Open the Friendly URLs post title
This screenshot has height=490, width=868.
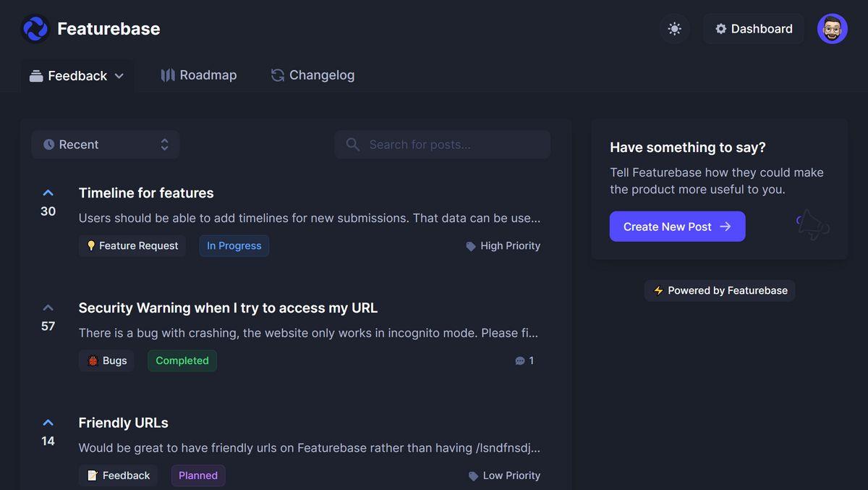coord(124,423)
